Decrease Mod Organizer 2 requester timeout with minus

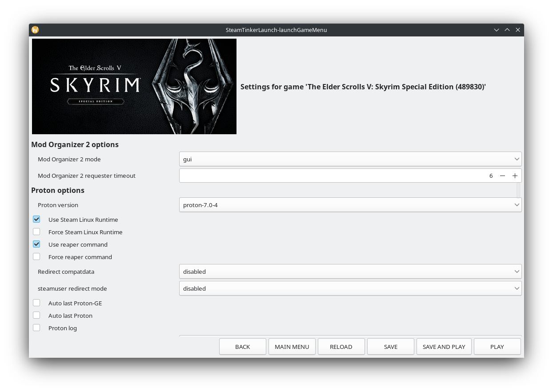coord(502,176)
